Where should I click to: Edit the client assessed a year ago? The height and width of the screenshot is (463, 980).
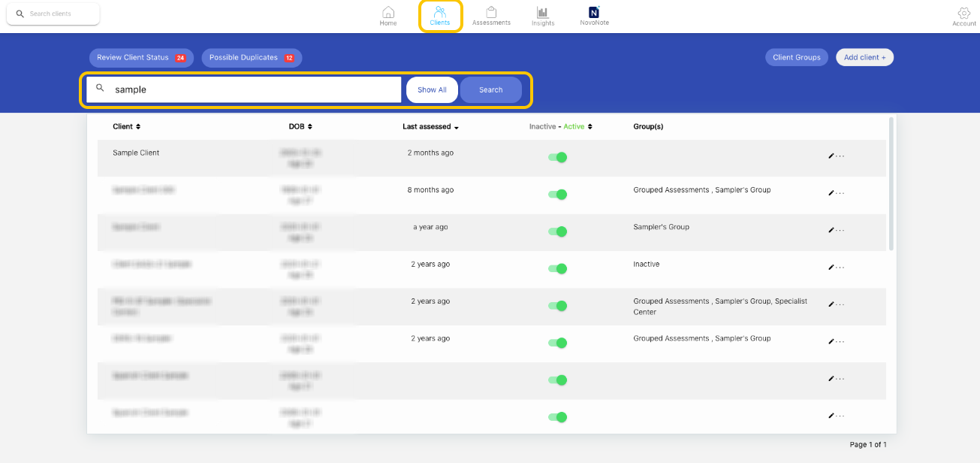(x=831, y=230)
